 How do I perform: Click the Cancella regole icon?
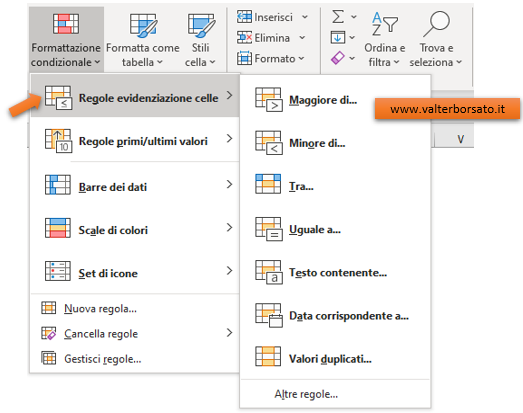tap(49, 333)
